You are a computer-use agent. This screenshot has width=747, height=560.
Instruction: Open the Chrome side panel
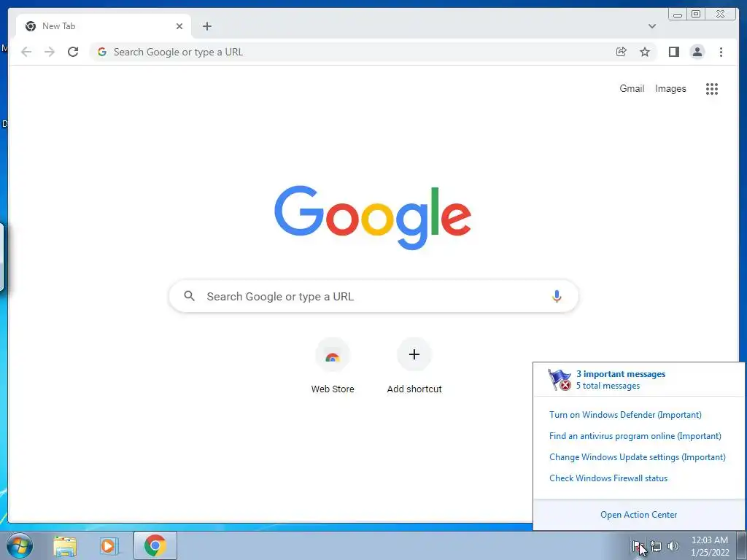pyautogui.click(x=673, y=52)
